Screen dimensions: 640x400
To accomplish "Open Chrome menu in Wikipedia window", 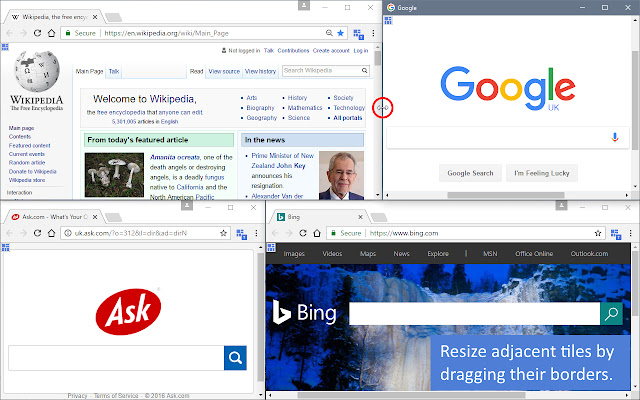I will point(373,33).
